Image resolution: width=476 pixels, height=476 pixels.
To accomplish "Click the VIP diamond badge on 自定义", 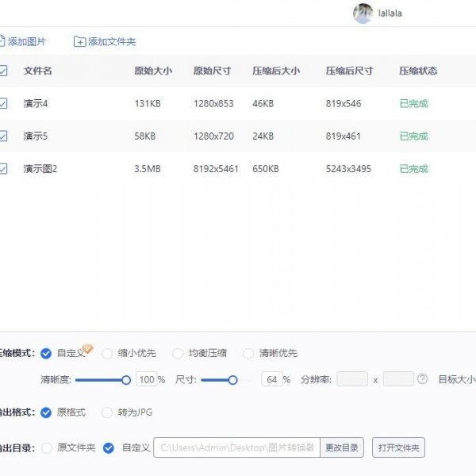I will 88,348.
